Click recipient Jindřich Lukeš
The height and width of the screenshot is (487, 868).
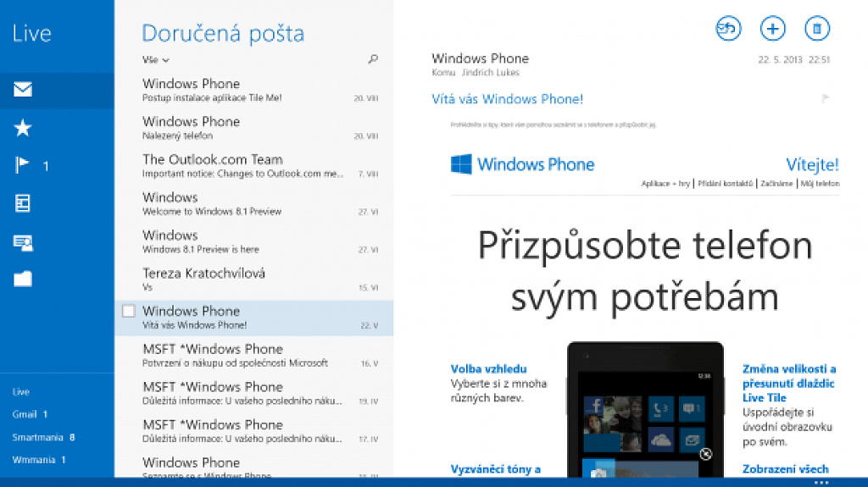pos(491,73)
